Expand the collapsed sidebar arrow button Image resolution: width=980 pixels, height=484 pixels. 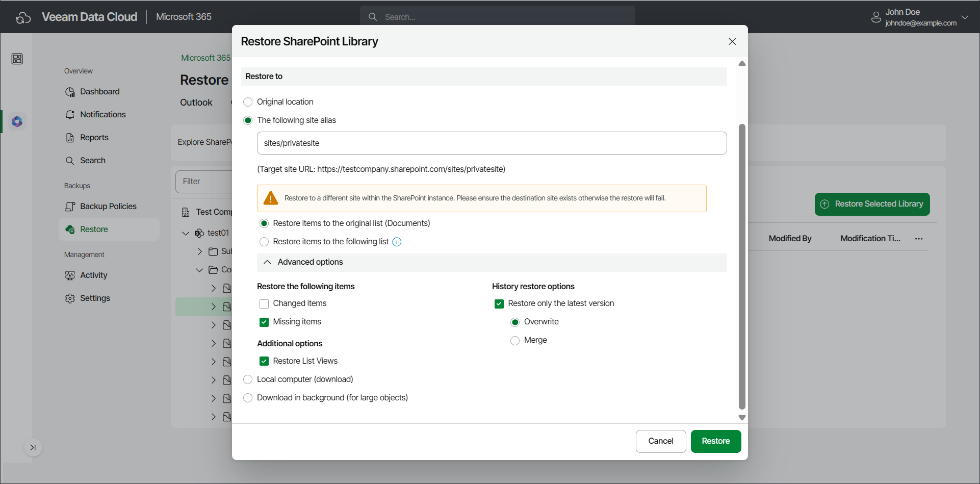[x=33, y=447]
